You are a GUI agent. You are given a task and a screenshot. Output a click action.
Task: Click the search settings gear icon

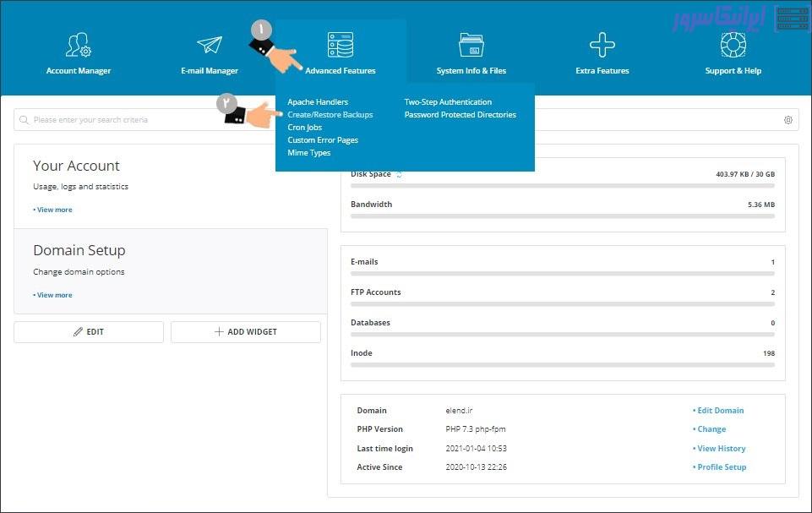pyautogui.click(x=788, y=120)
